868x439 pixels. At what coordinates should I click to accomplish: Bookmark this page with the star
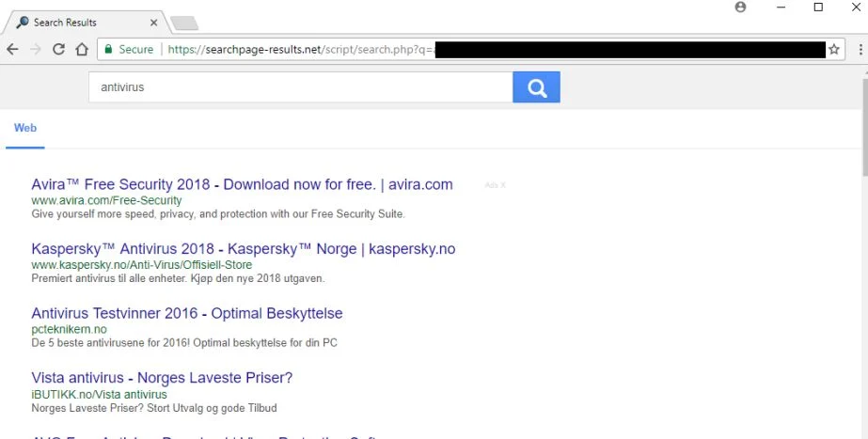point(834,49)
